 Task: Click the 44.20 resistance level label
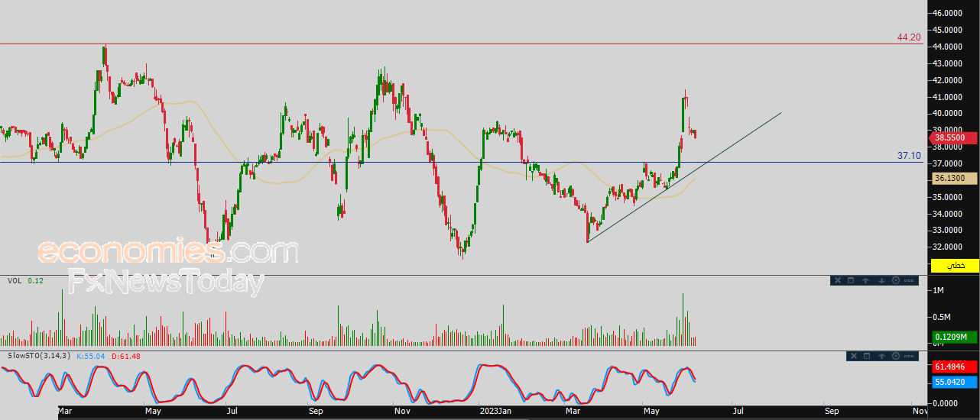pyautogui.click(x=909, y=37)
